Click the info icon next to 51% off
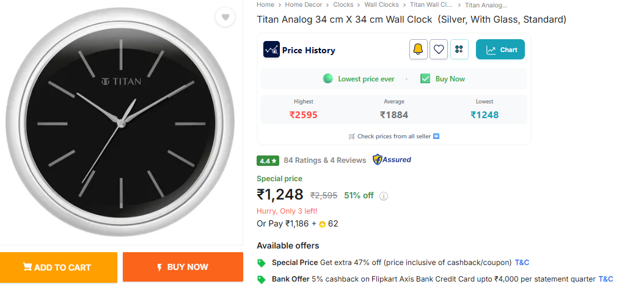Viewport: 644px width, 284px height. pos(384,196)
